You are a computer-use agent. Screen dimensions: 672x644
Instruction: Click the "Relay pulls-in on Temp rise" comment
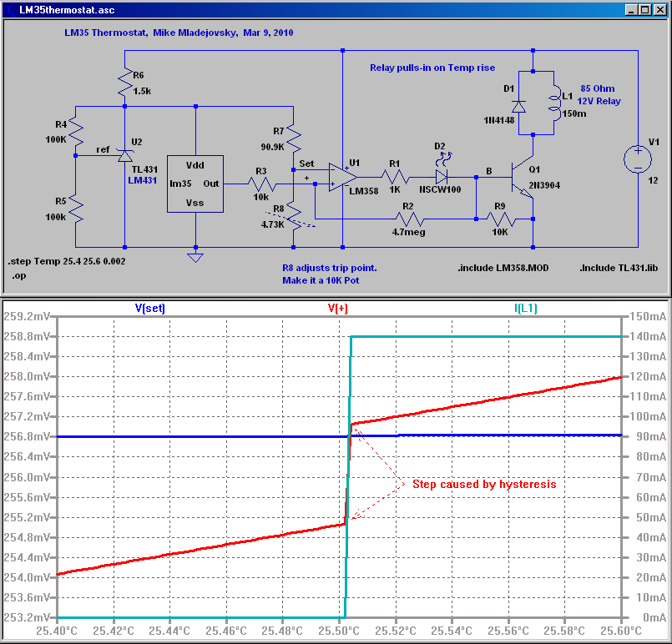[432, 68]
